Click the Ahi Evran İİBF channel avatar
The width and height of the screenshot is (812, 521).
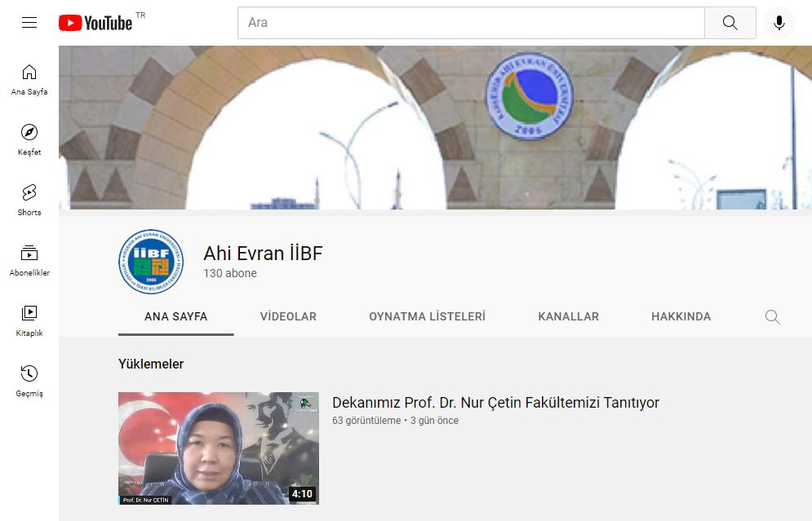point(151,262)
